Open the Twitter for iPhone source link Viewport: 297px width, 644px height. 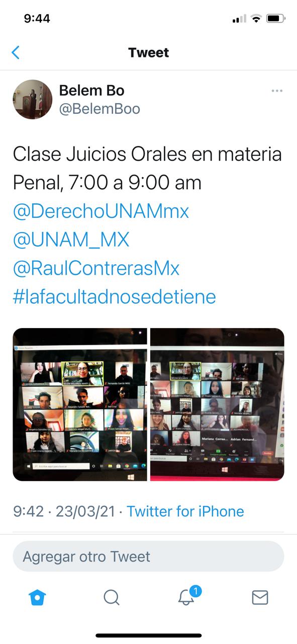185,512
